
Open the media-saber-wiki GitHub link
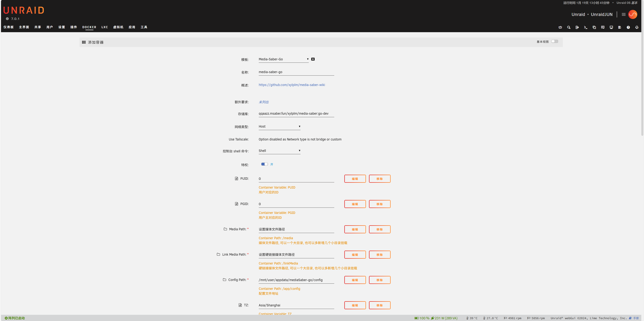(x=291, y=85)
